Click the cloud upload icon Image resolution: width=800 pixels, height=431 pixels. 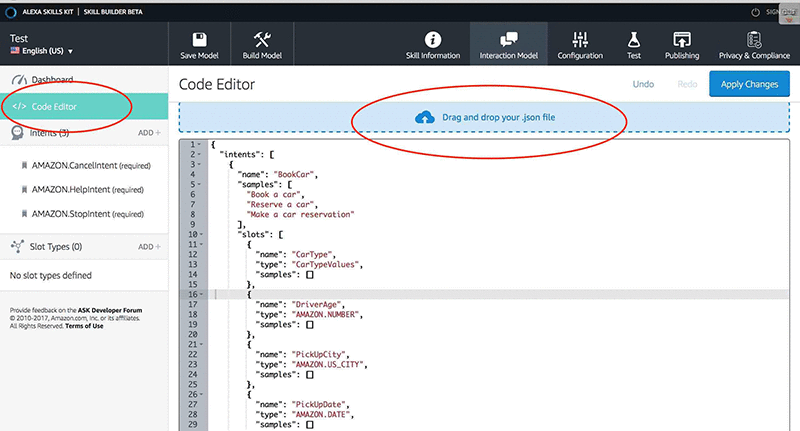pyautogui.click(x=424, y=118)
